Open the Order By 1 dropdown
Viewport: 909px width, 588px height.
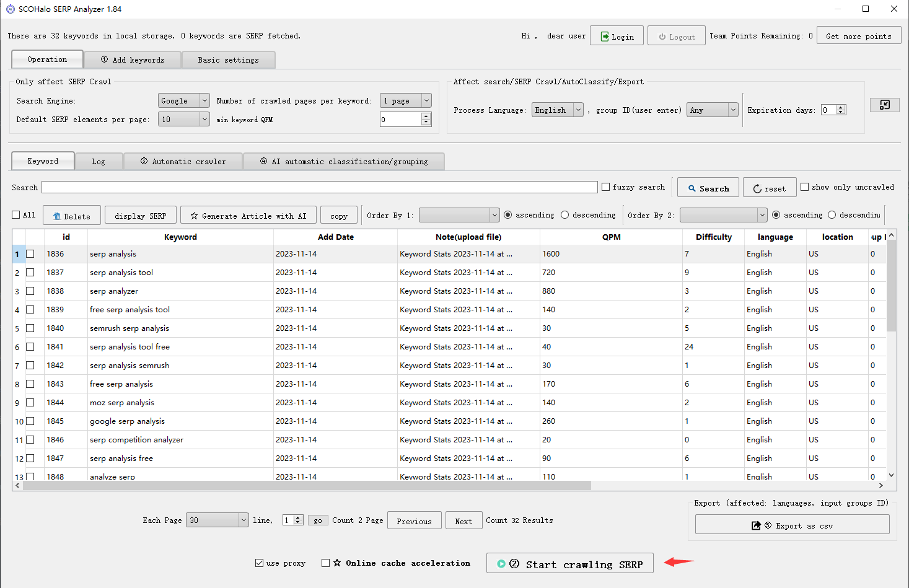pyautogui.click(x=459, y=215)
